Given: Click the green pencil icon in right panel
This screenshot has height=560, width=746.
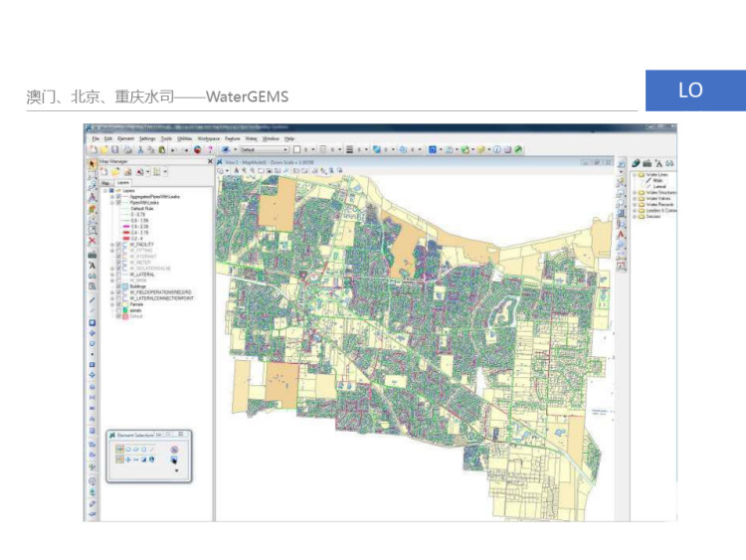Looking at the screenshot, I should (x=636, y=163).
